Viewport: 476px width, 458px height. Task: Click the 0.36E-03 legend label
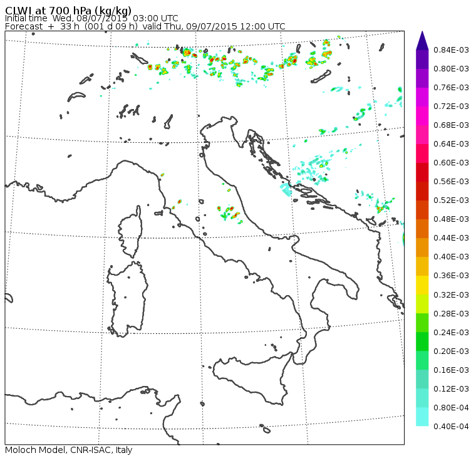[x=451, y=276]
